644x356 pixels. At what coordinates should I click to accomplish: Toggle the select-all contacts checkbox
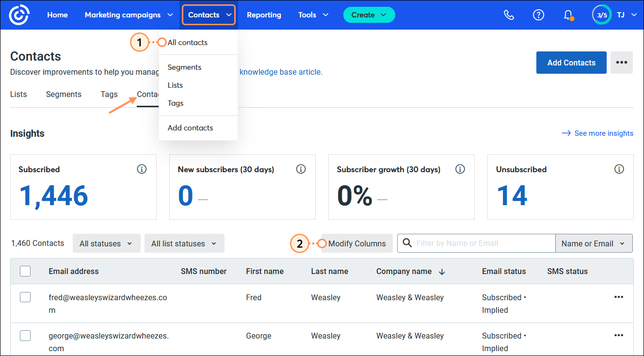(x=25, y=271)
